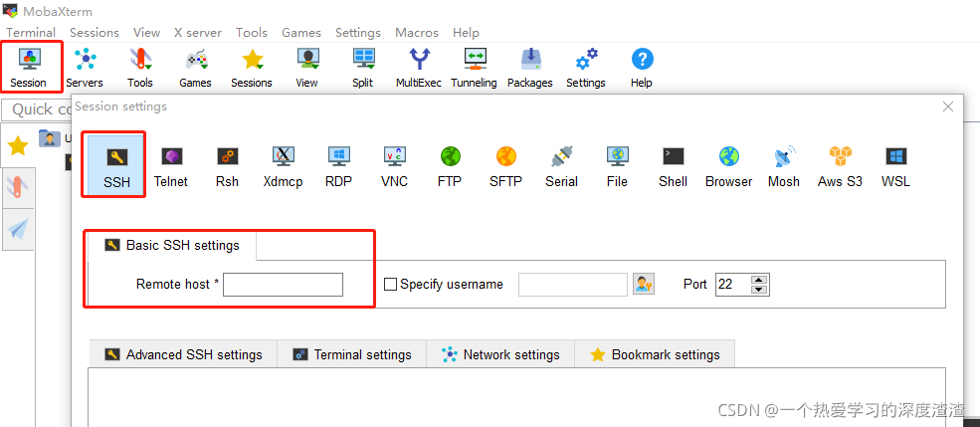Open the Macros menu
This screenshot has width=980, height=427.
click(x=417, y=33)
